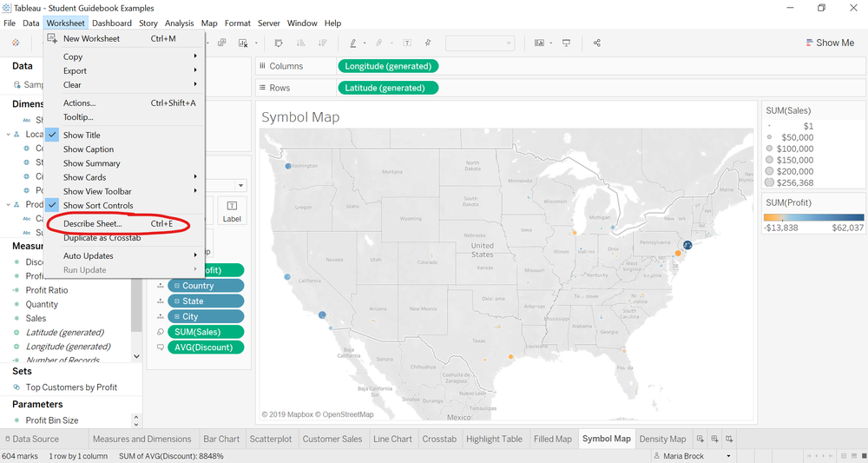
Task: Click the tooltip icon beside AVG(Discount) pill
Action: (x=160, y=347)
